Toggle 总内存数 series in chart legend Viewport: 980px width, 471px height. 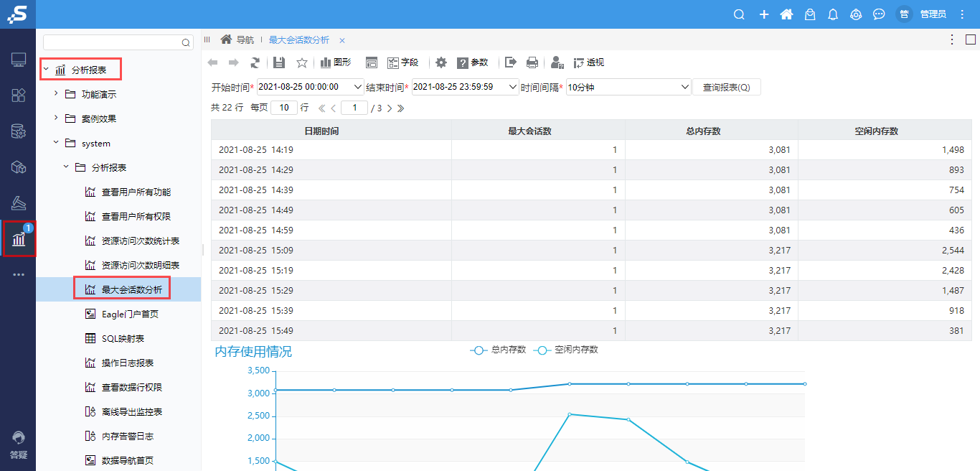point(498,350)
